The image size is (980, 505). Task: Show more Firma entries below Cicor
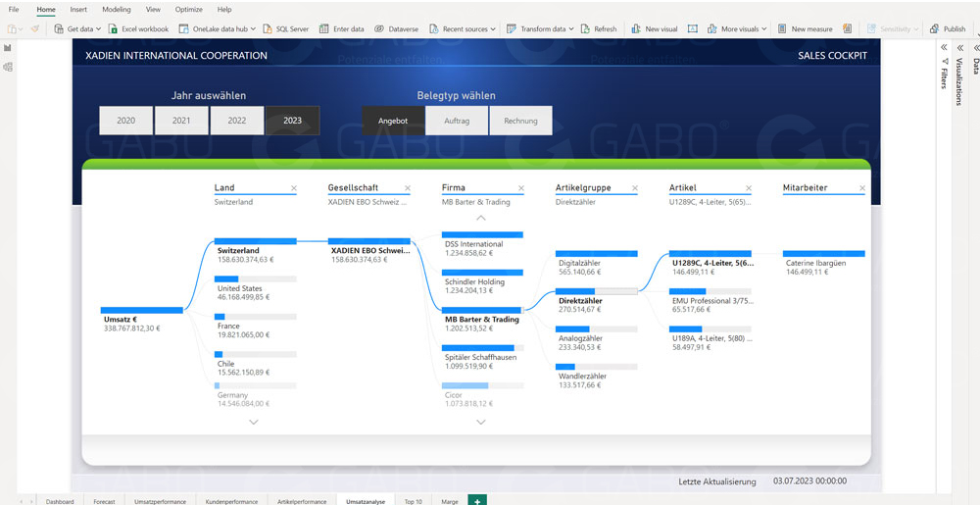pos(480,422)
